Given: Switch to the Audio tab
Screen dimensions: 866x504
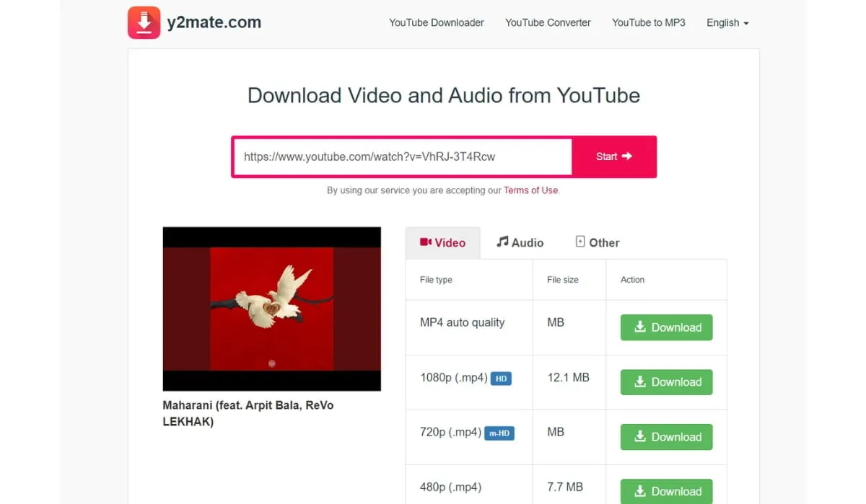Looking at the screenshot, I should pos(520,242).
